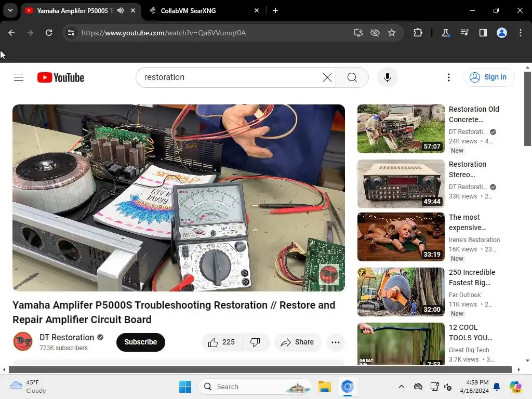Reload the page

pyautogui.click(x=49, y=33)
